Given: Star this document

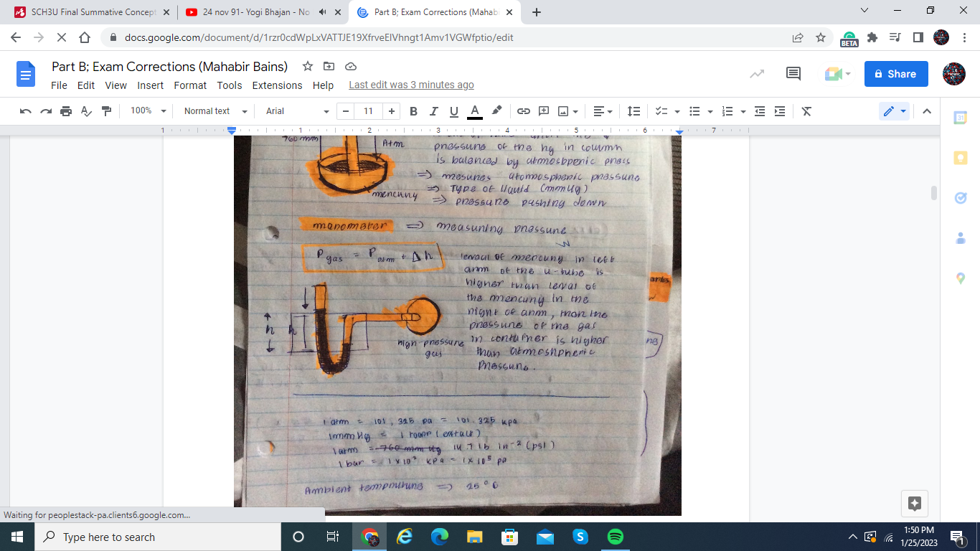Looking at the screenshot, I should click(x=308, y=66).
